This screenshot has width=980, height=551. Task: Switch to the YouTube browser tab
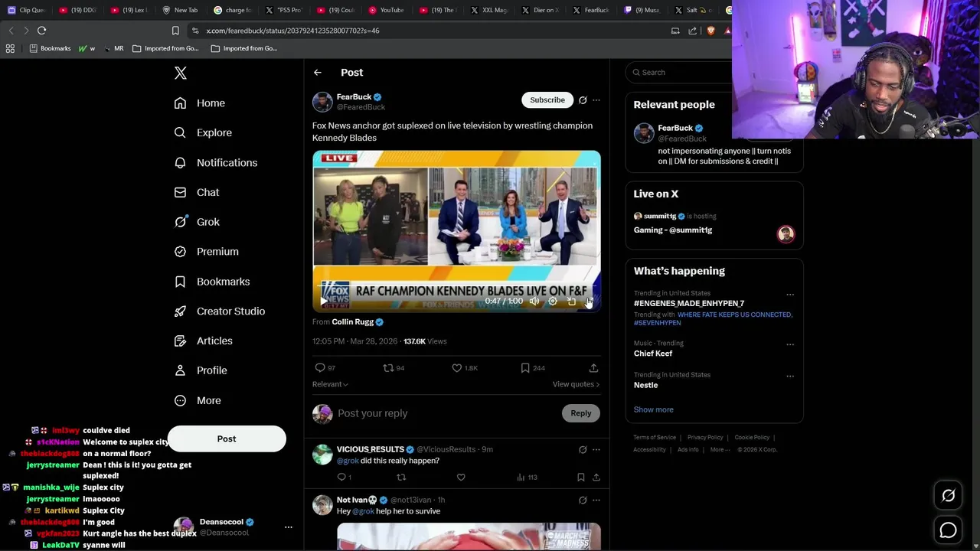[387, 10]
